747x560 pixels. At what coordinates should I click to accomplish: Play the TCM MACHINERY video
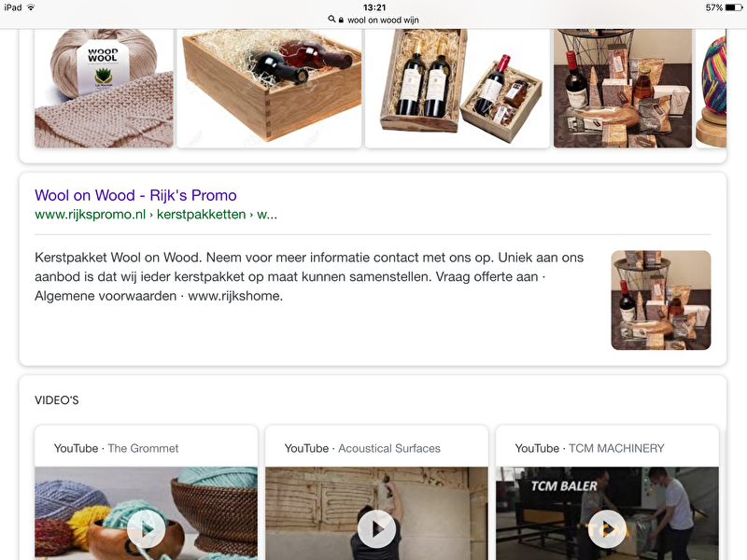pos(607,529)
